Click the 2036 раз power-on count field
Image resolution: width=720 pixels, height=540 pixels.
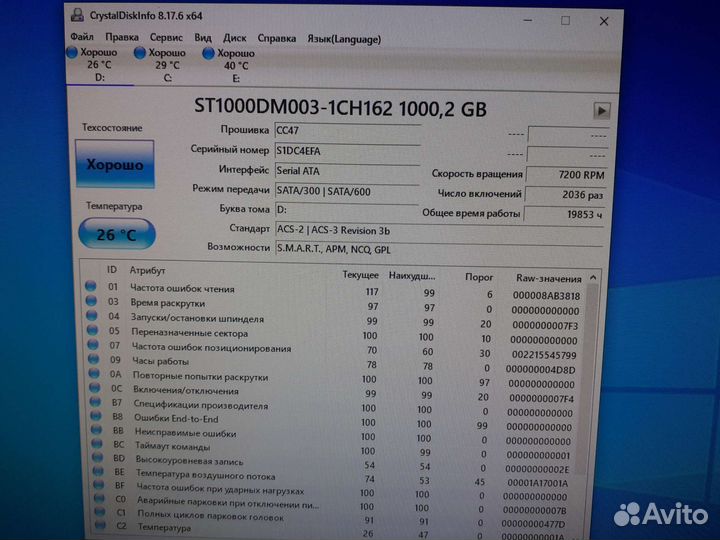[566, 195]
